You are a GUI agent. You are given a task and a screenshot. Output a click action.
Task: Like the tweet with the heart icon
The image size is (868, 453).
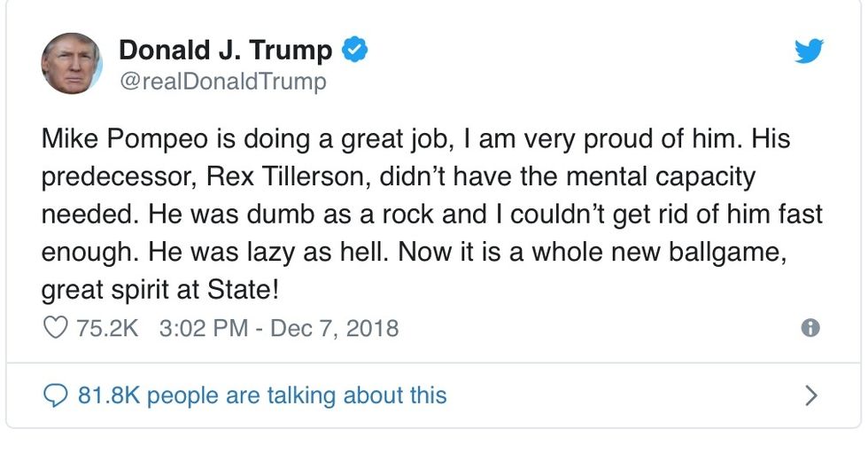pos(55,328)
